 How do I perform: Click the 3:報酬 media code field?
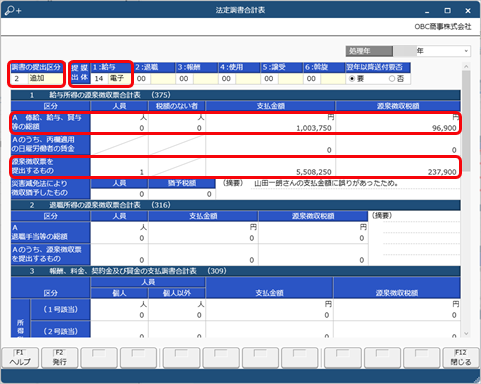pos(184,79)
